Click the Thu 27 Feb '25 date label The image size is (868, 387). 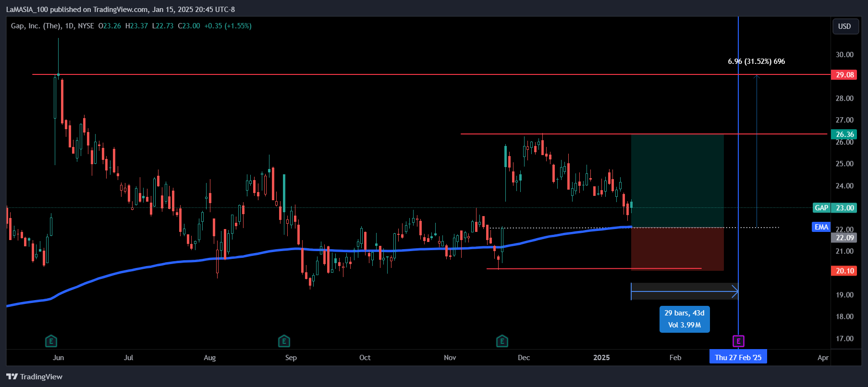tap(738, 357)
